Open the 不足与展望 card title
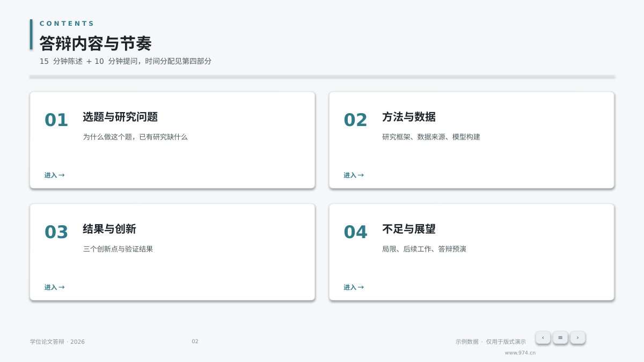The width and height of the screenshot is (644, 362). click(x=409, y=229)
